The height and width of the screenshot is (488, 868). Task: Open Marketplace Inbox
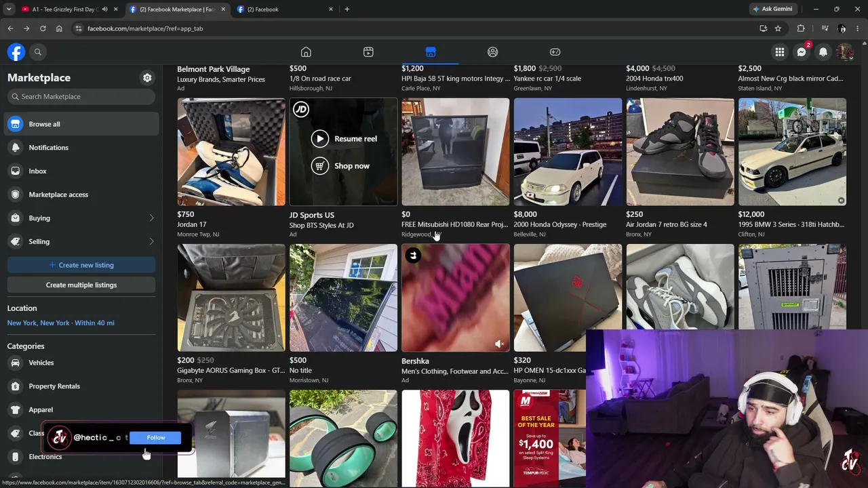tap(81, 171)
